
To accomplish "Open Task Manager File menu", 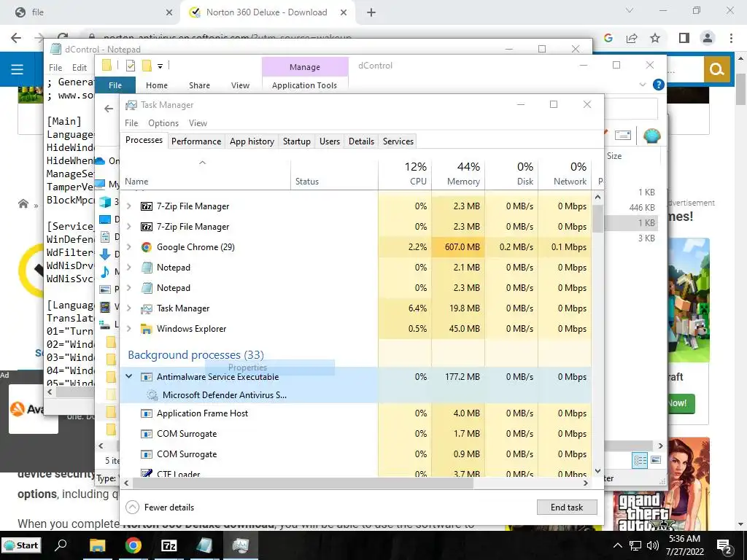I will click(131, 123).
